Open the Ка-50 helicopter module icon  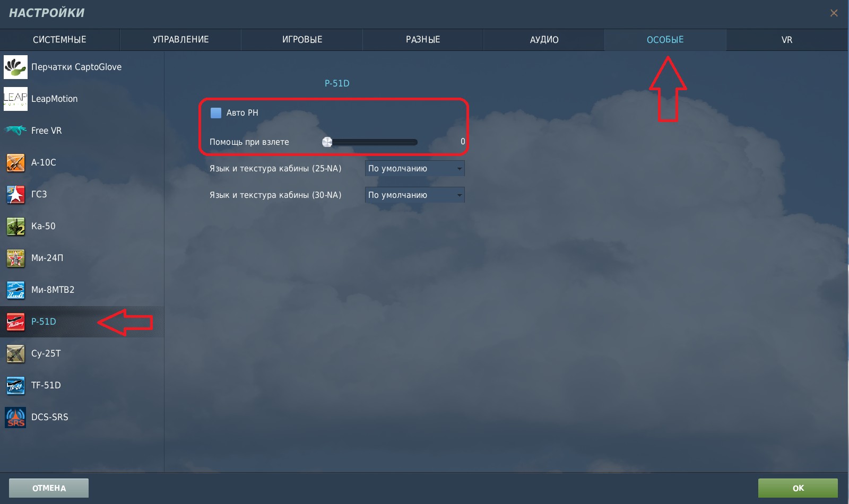15,226
